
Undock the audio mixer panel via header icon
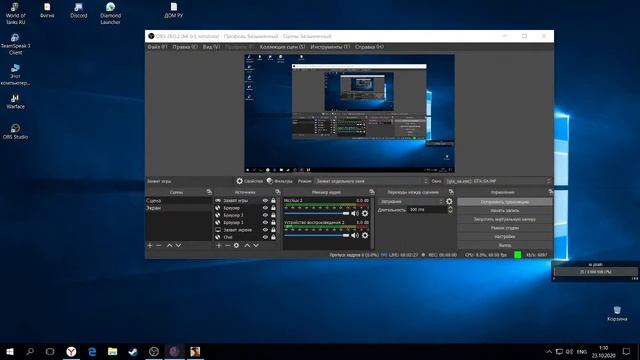click(x=371, y=192)
